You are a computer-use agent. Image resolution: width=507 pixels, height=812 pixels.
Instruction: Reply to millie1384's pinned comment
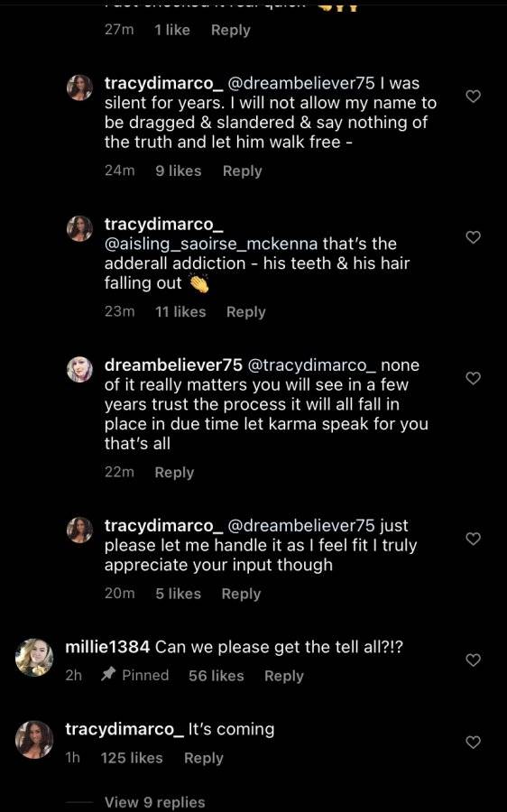pos(284,676)
